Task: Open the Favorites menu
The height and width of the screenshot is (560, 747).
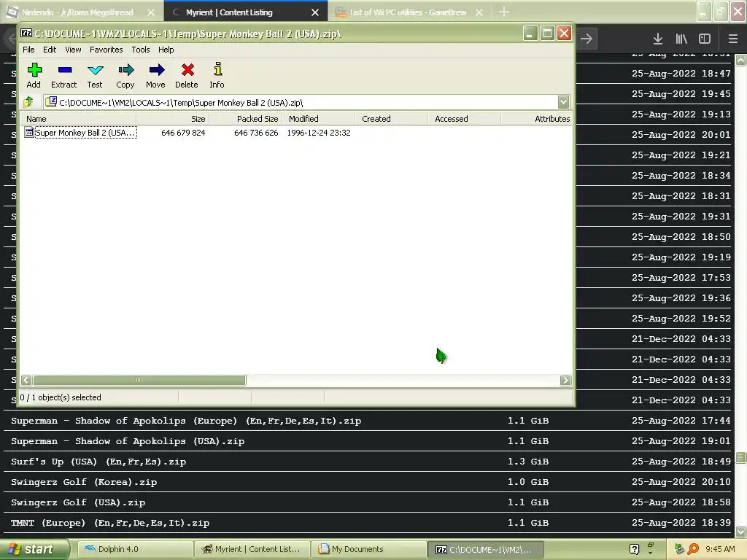Action: click(x=107, y=50)
